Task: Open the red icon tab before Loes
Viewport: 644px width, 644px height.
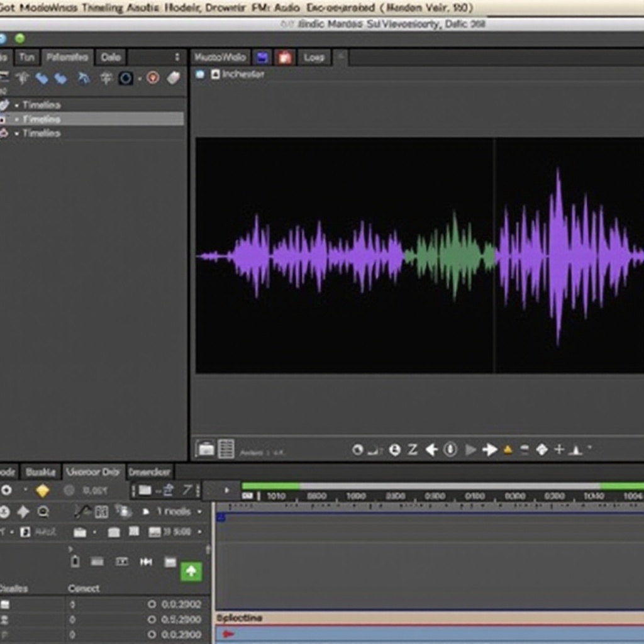Action: tap(285, 57)
